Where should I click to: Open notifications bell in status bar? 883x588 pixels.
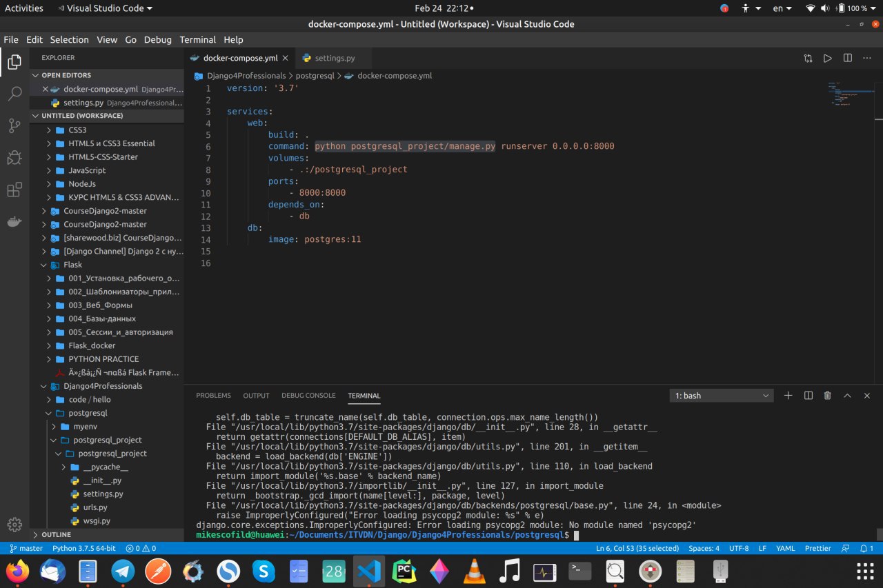click(x=865, y=549)
